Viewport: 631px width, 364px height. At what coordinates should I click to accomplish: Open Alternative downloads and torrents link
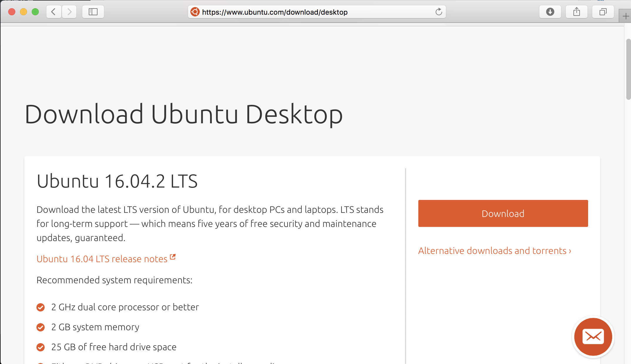(x=495, y=251)
